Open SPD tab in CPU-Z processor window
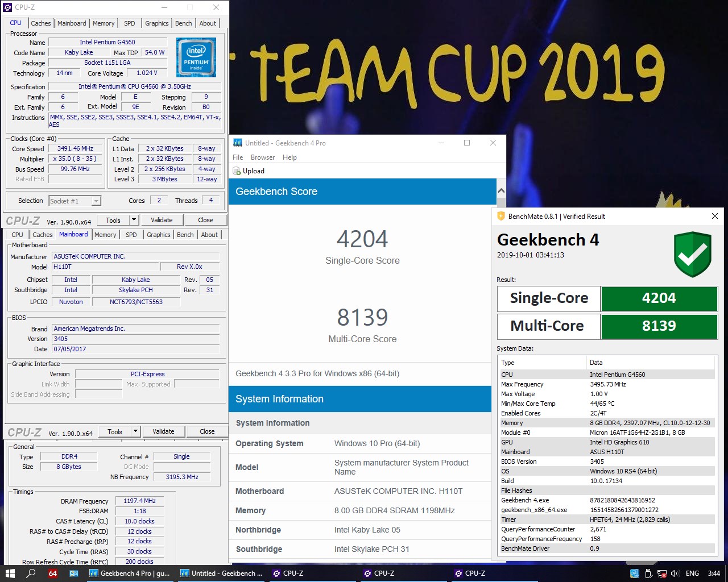 coord(130,23)
